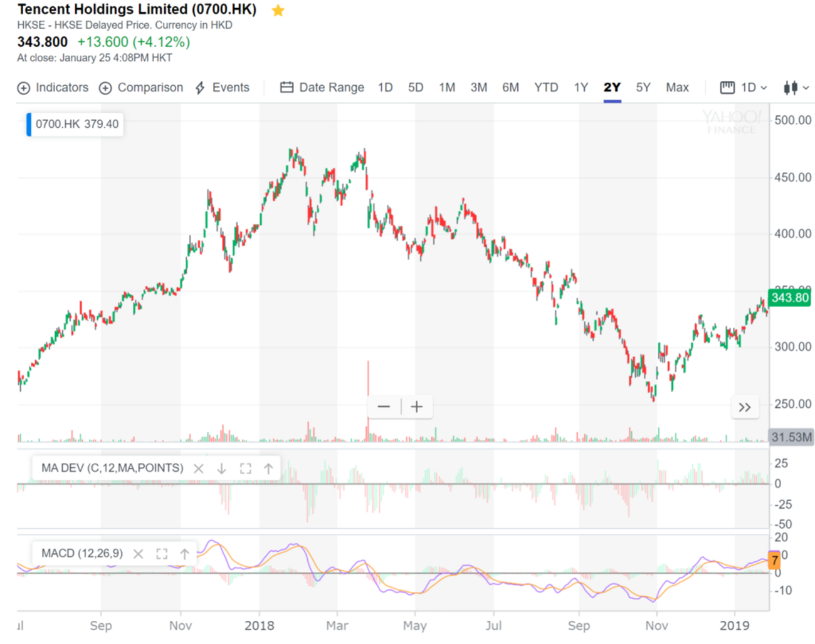Remove the MACD indicator panel

(x=139, y=554)
